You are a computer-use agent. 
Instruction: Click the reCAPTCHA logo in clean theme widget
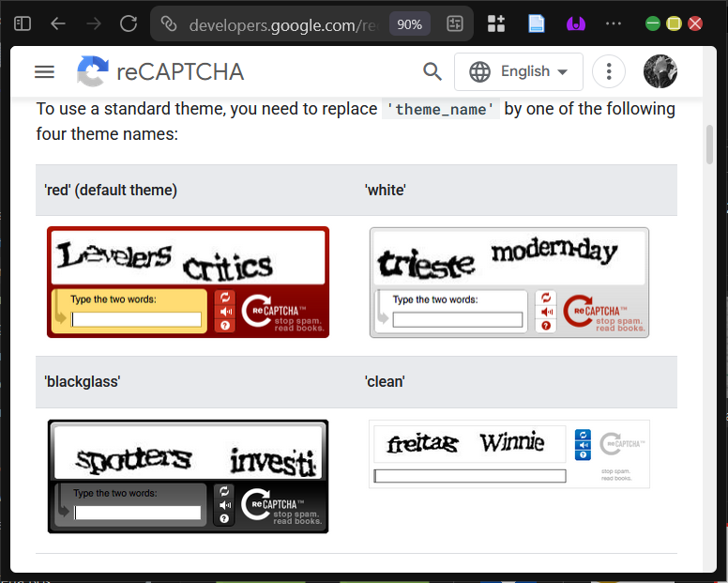click(x=622, y=445)
